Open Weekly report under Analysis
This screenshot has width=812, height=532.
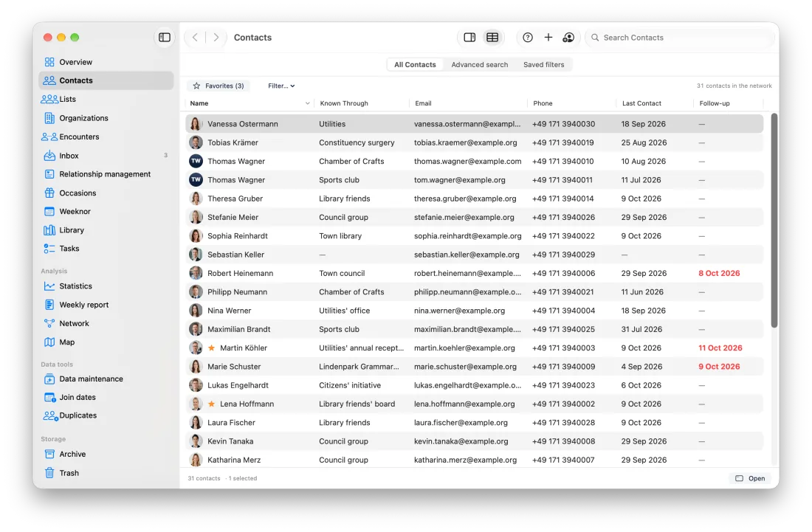[106, 305]
